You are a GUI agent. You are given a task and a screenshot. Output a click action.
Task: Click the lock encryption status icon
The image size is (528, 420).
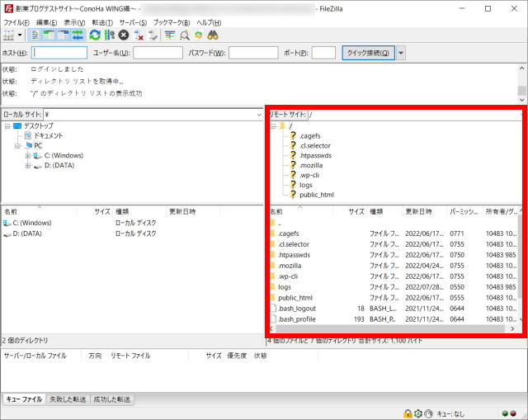pyautogui.click(x=408, y=413)
